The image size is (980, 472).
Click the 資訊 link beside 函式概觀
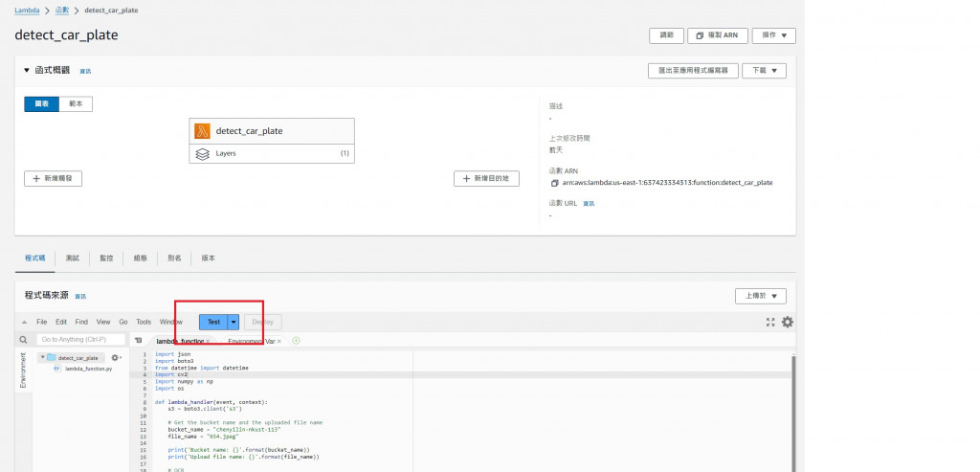[x=85, y=71]
